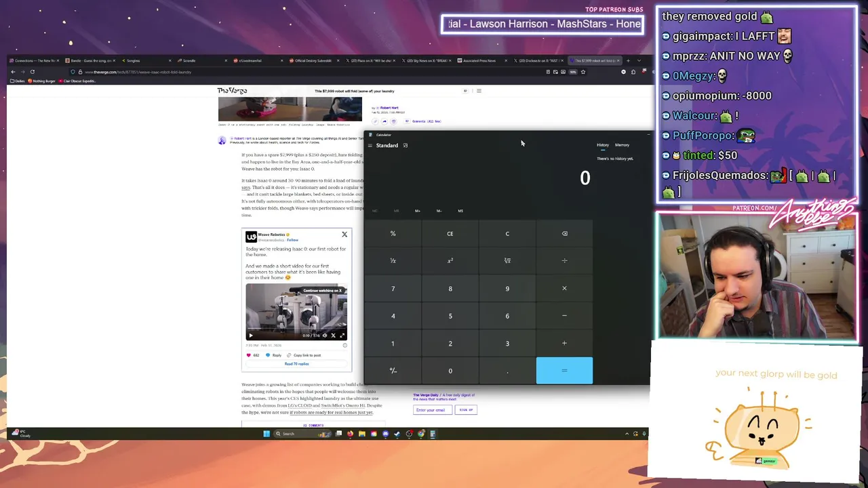Click the plus/minus sign toggle key

point(393,371)
